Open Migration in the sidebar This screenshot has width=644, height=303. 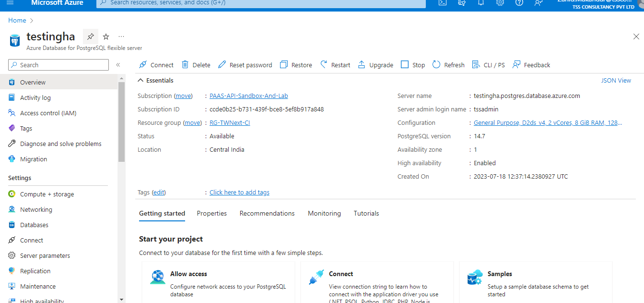[59, 159]
